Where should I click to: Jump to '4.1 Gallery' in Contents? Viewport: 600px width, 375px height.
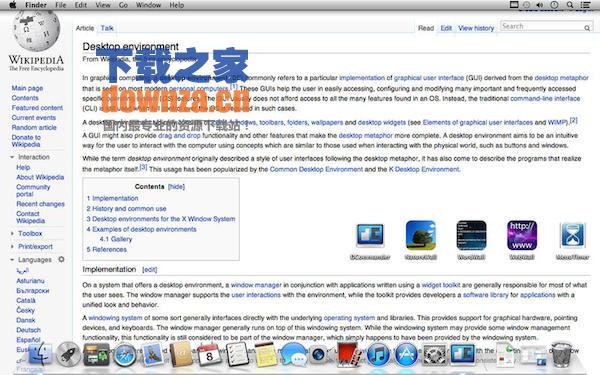coord(116,239)
